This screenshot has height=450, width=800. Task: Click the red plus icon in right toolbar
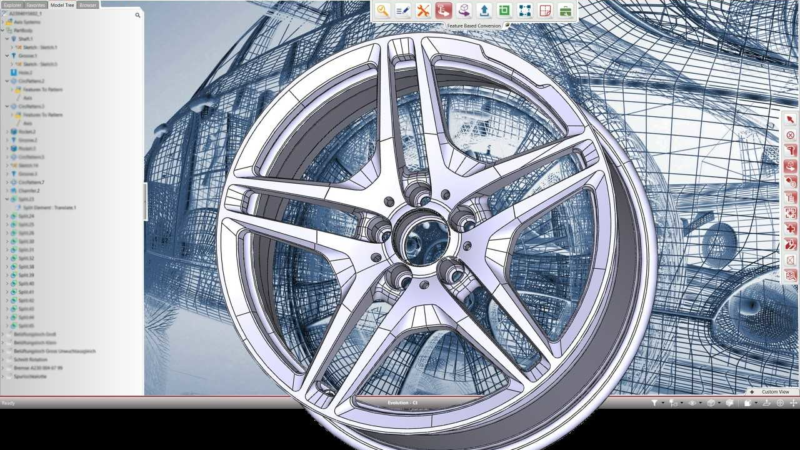tap(790, 229)
